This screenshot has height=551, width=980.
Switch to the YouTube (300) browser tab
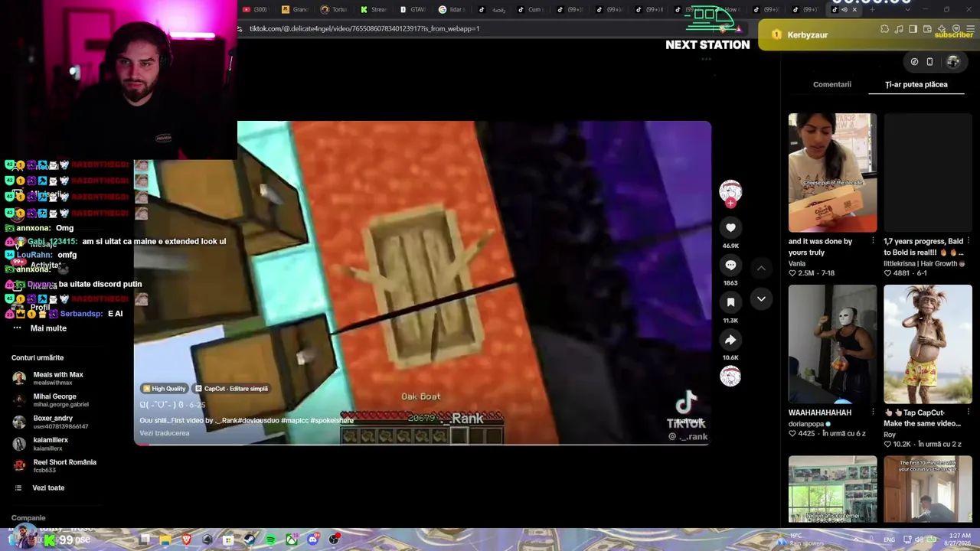pyautogui.click(x=256, y=9)
